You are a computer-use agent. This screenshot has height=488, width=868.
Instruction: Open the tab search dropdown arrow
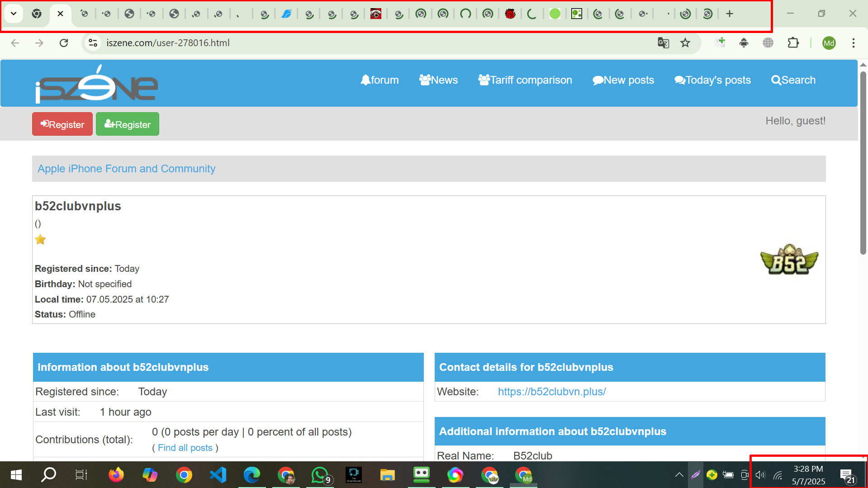tap(14, 14)
